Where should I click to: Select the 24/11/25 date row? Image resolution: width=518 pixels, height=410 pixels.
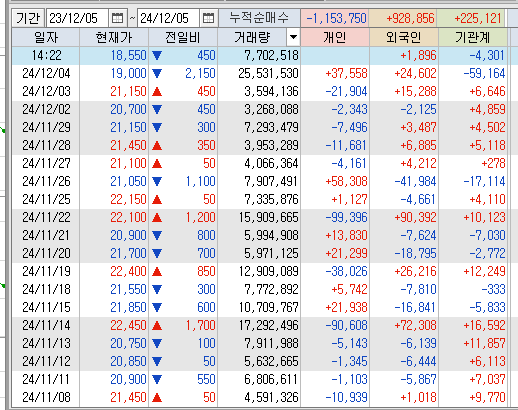click(46, 199)
